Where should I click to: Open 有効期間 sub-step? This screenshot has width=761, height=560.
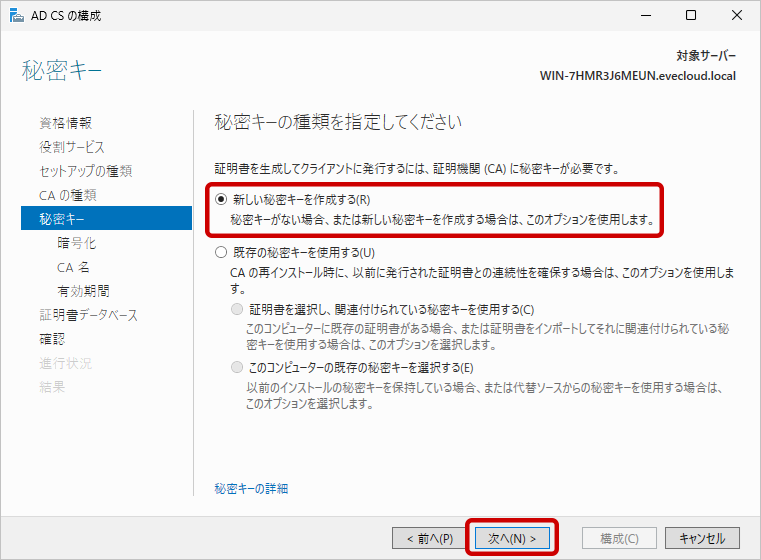tap(83, 291)
